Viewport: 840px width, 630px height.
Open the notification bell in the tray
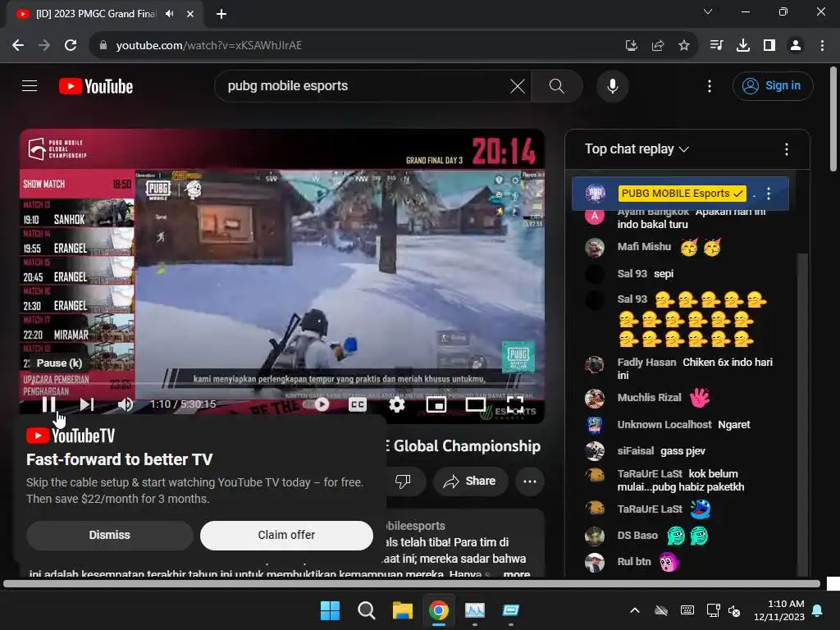click(x=818, y=610)
